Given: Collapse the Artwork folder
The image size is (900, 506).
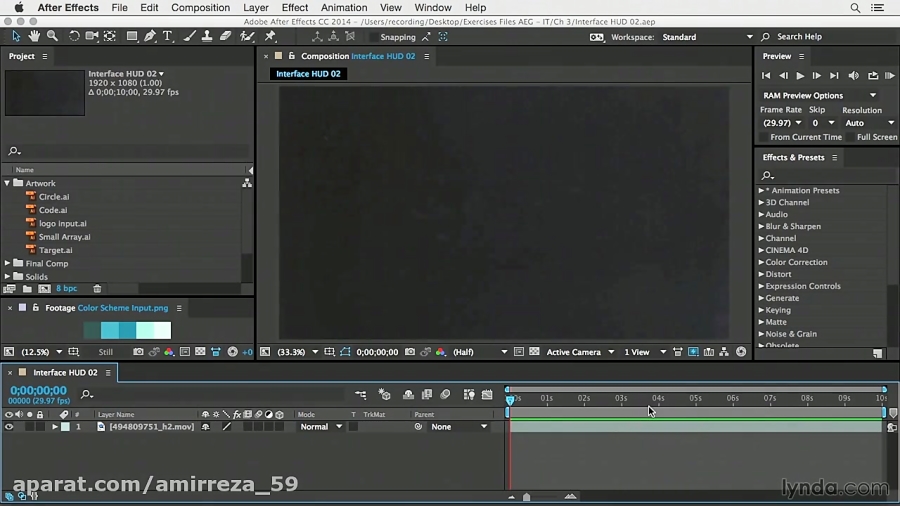Looking at the screenshot, I should pyautogui.click(x=7, y=183).
